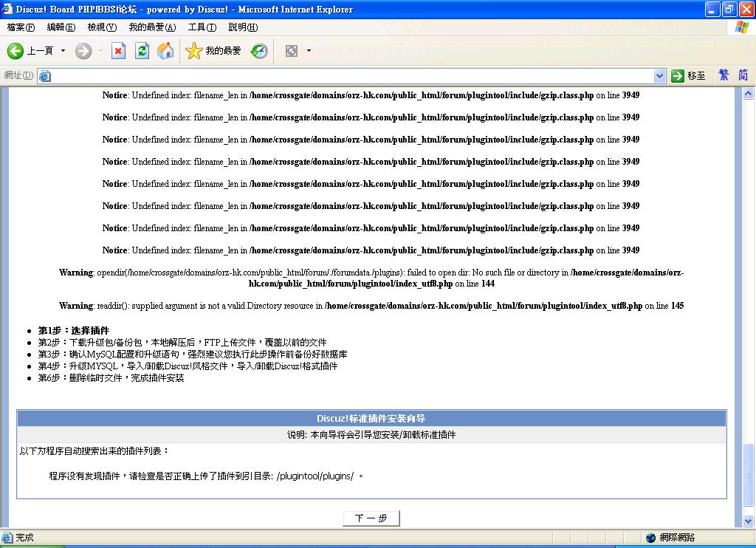Viewport: 756px width, 548px height.
Task: Click the 網際網路 status bar label
Action: point(677,538)
